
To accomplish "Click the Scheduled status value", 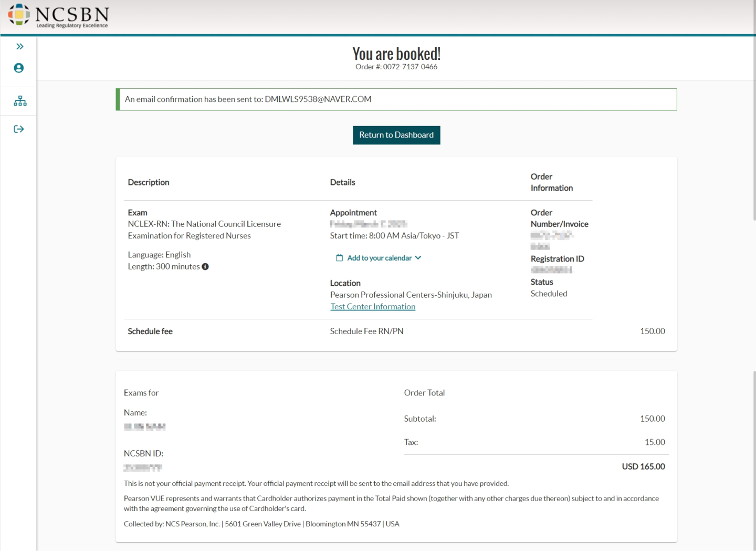I will pos(549,294).
